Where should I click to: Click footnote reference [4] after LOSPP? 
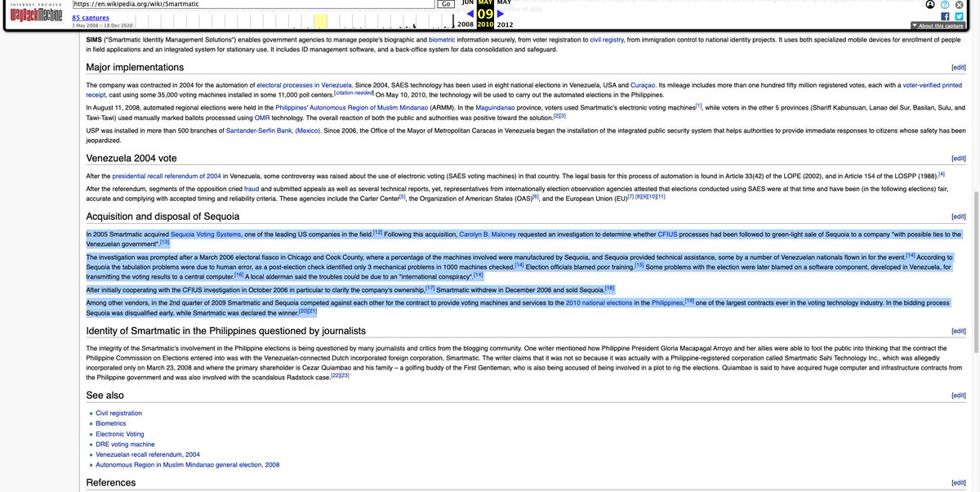942,173
